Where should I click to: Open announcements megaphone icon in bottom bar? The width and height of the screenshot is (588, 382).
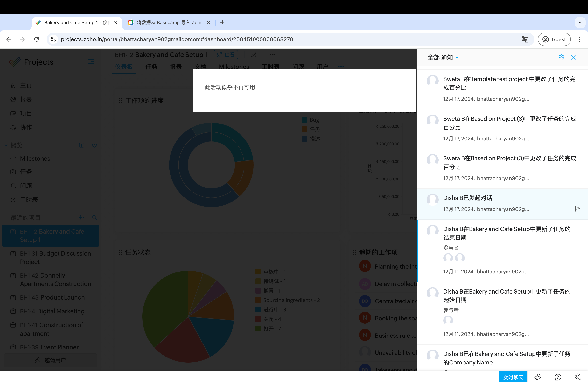click(537, 377)
